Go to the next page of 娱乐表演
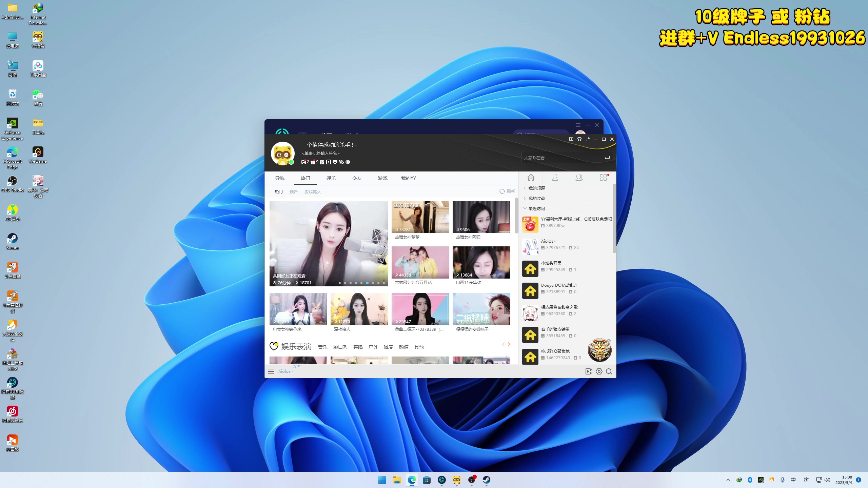 pos(509,345)
